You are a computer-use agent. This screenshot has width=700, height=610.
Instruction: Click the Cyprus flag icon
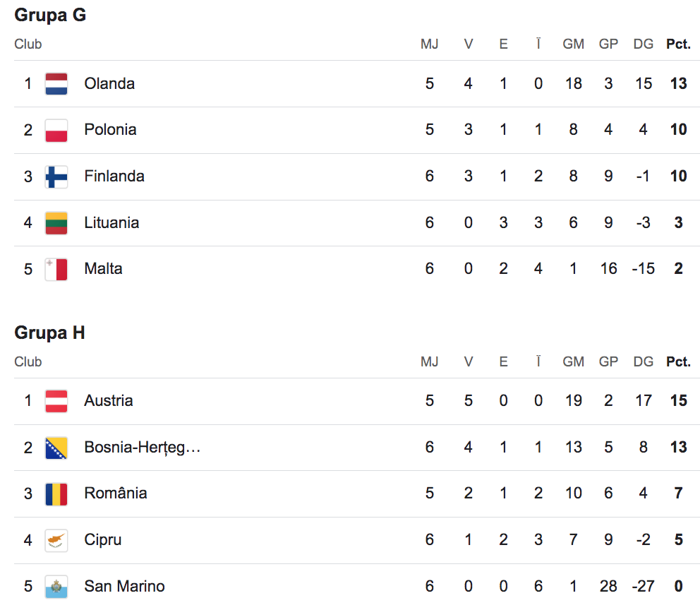pos(56,540)
